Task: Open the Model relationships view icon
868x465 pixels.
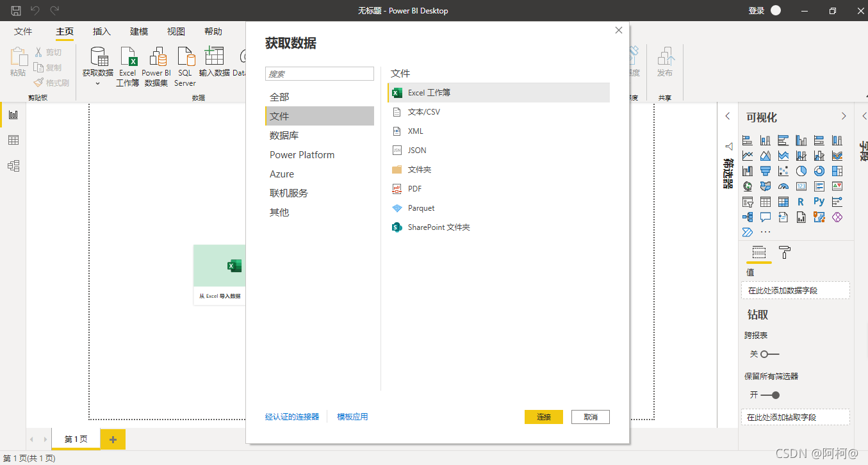Action: (x=13, y=166)
